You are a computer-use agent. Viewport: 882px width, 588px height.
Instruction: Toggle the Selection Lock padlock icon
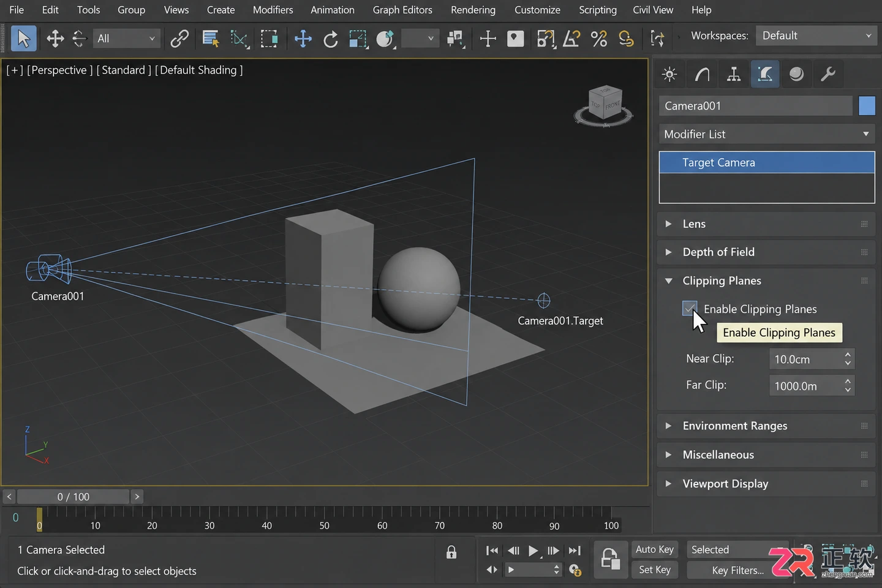[x=451, y=552]
